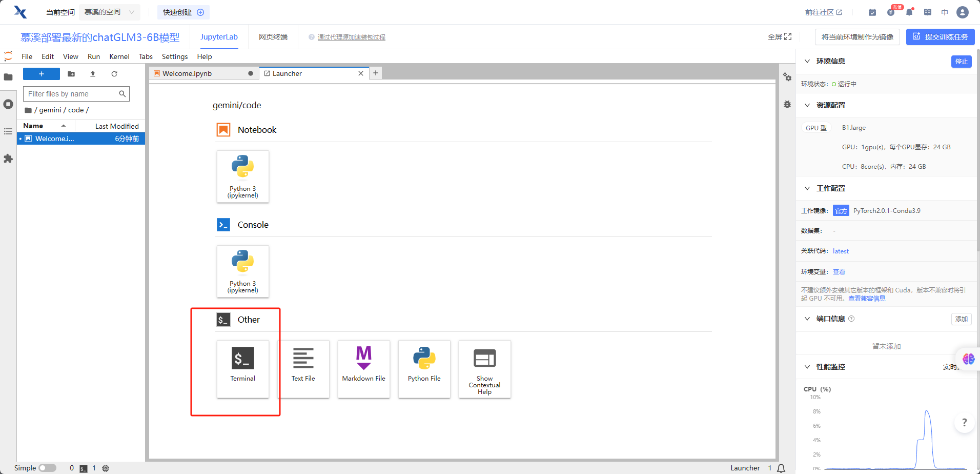The image size is (980, 474).
Task: Open debugger bug icon panel
Action: pyautogui.click(x=787, y=104)
